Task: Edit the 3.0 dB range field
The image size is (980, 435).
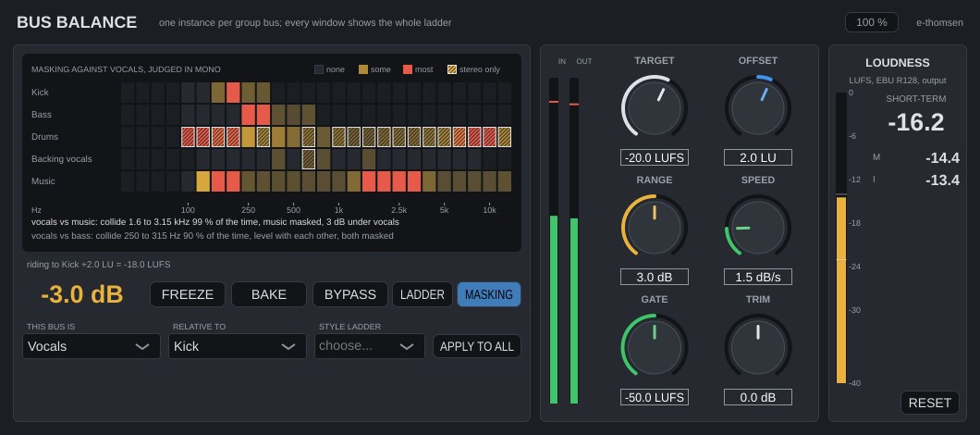Action: (655, 277)
